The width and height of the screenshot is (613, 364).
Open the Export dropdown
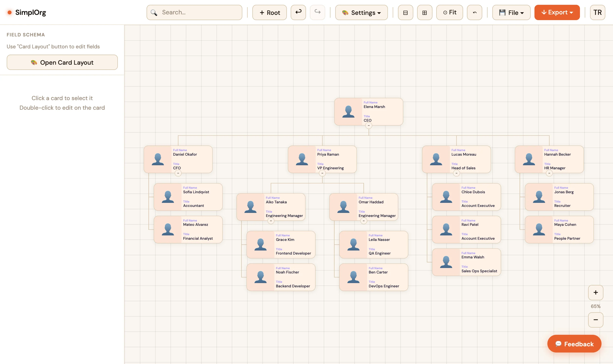tap(557, 12)
